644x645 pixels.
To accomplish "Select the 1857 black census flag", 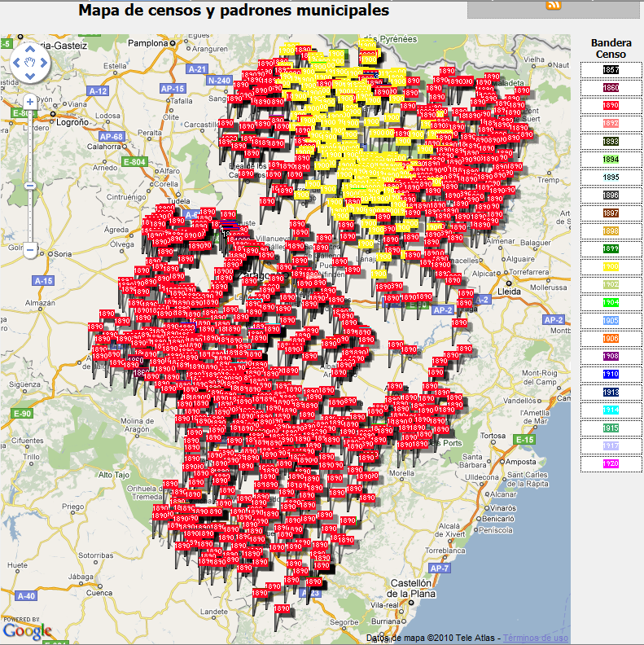I will (611, 70).
